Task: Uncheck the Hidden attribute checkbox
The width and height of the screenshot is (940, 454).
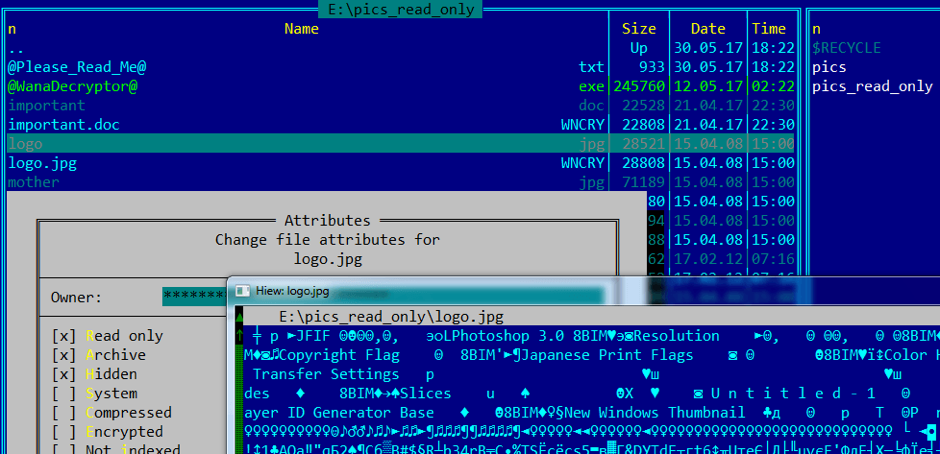Action: click(63, 374)
